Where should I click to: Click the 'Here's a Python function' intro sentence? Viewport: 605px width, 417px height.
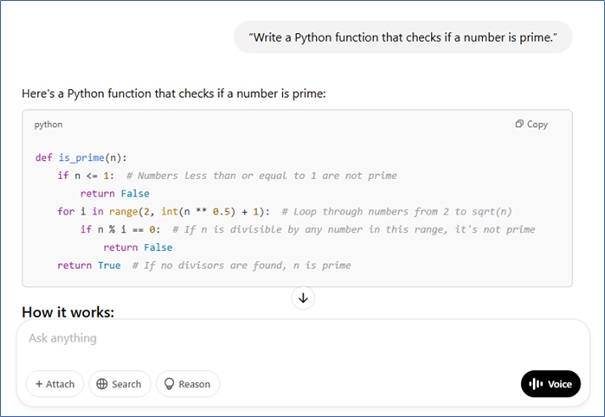174,94
